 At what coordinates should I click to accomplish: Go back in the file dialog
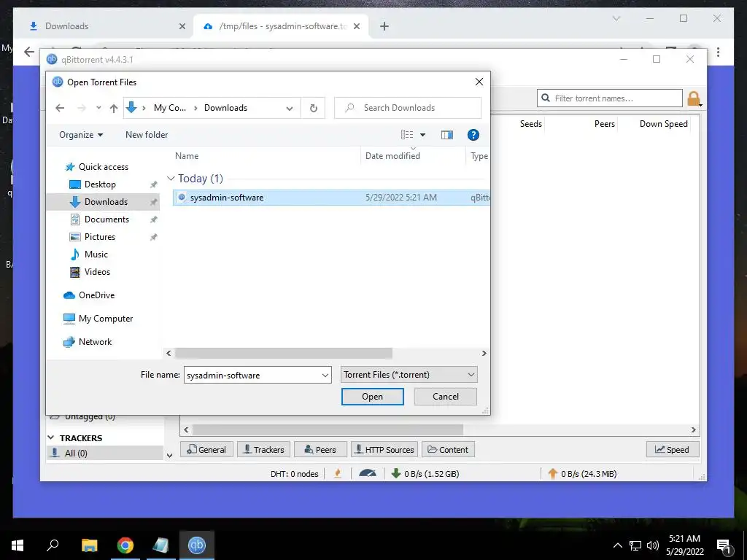tap(60, 108)
